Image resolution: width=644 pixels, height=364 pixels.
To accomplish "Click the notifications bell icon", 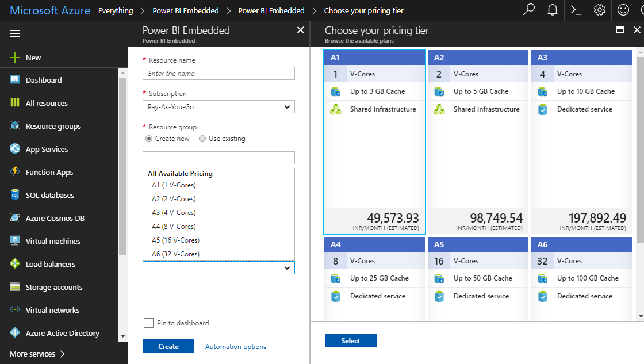I will point(553,10).
